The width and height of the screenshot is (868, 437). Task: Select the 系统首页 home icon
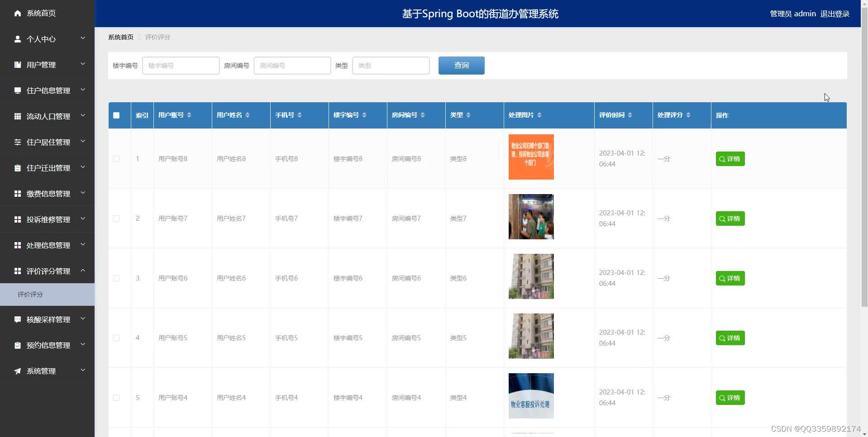click(18, 13)
